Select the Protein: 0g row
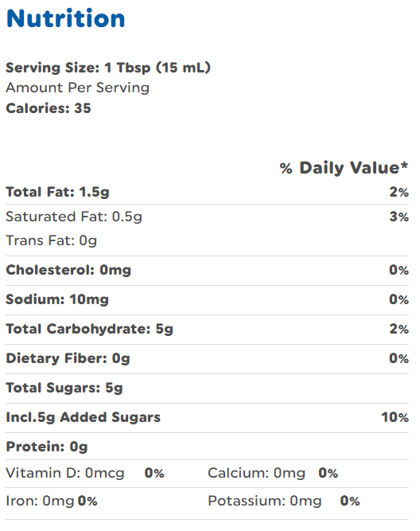420x531 pixels. (x=207, y=447)
